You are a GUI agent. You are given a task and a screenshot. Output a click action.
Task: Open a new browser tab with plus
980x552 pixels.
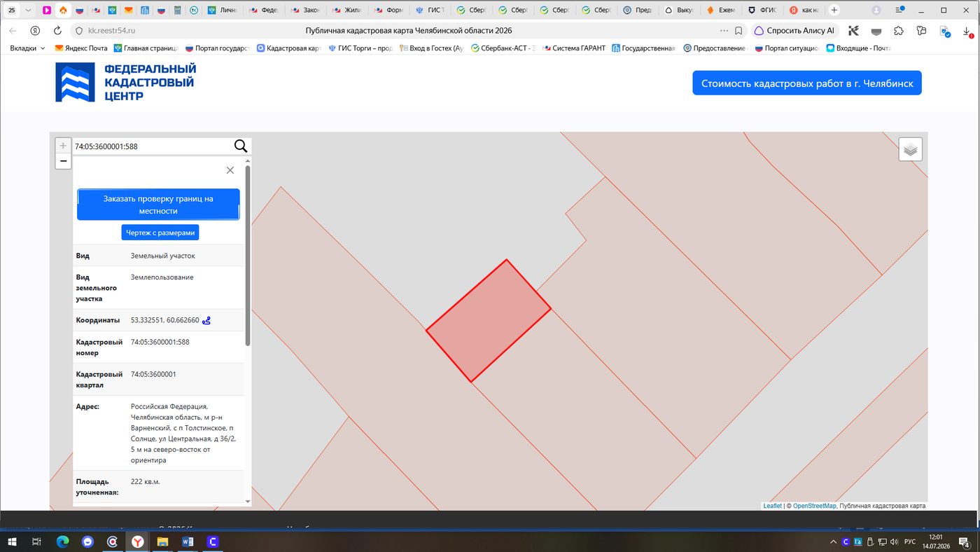pos(834,11)
